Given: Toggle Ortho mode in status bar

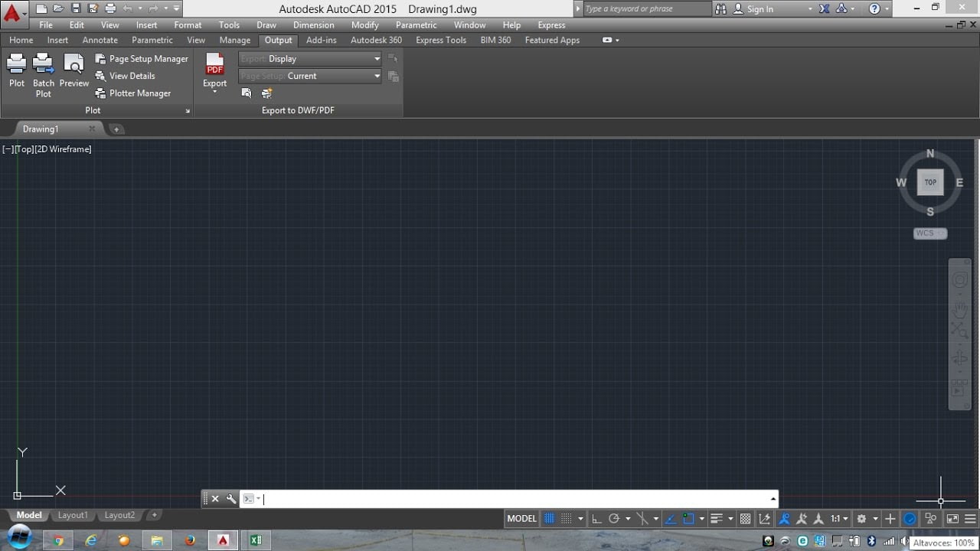Looking at the screenshot, I should pyautogui.click(x=596, y=519).
